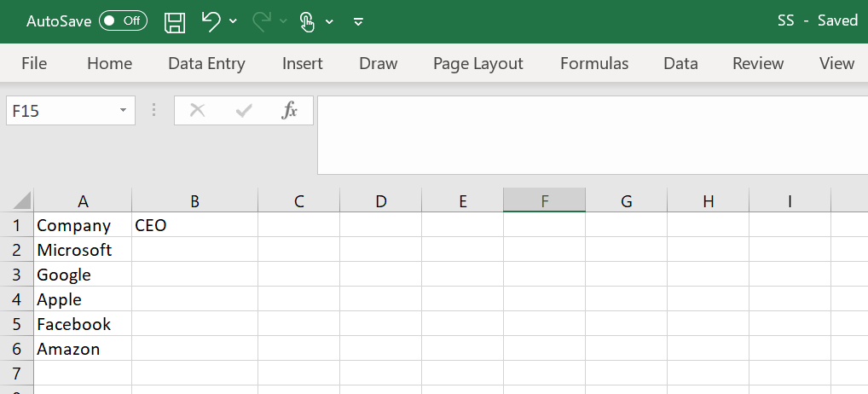Click the Insert Function fx icon

pyautogui.click(x=290, y=110)
